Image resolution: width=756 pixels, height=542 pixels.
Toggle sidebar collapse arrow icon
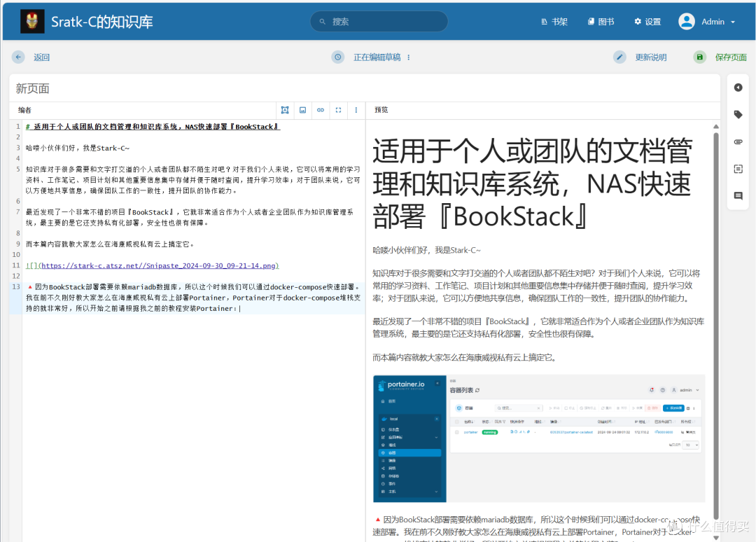pos(738,88)
